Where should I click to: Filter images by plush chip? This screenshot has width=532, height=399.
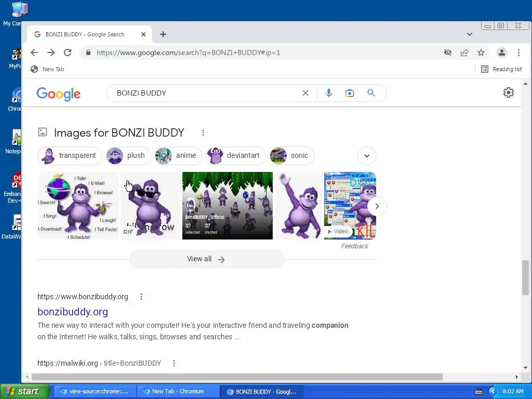(x=128, y=156)
